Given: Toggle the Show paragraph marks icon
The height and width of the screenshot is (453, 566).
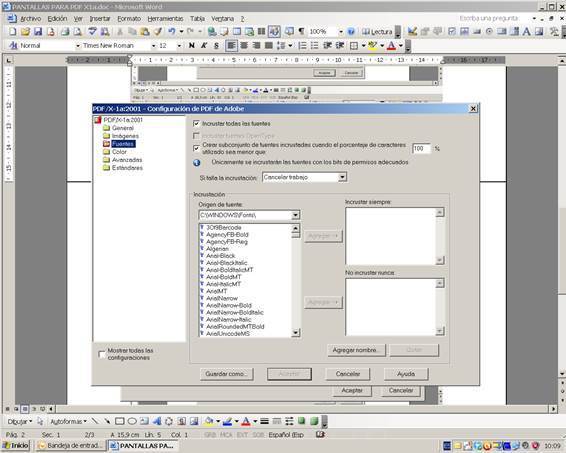Looking at the screenshot, I should [x=301, y=32].
